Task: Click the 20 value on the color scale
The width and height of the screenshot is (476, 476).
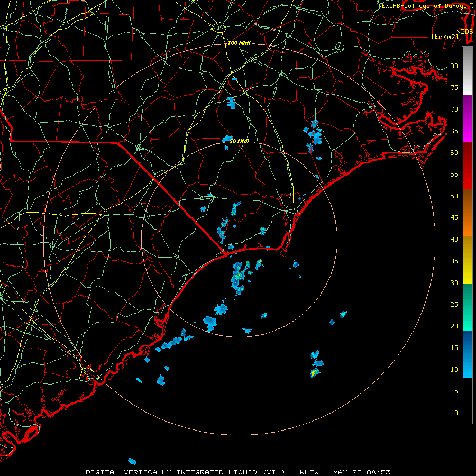Action: pyautogui.click(x=454, y=326)
